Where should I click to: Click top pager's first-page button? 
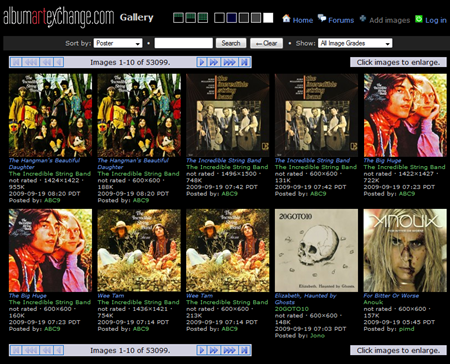pyautogui.click(x=16, y=62)
